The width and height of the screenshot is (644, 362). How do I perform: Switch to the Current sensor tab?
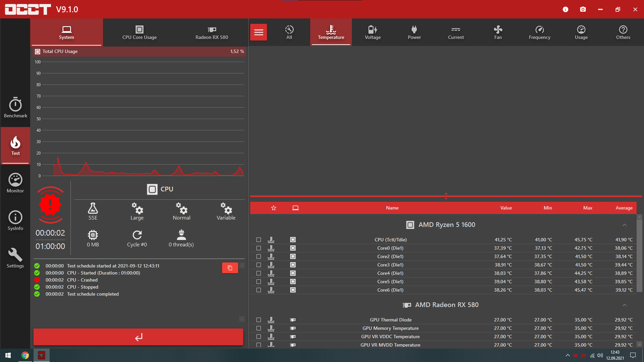coord(456,32)
